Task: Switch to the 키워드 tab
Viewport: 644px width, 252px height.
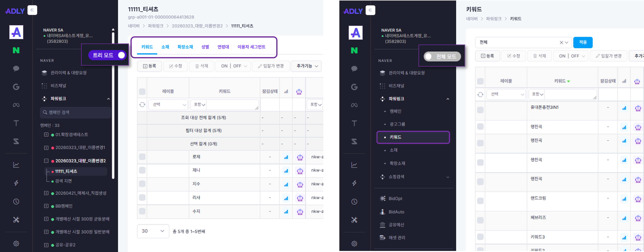Action: click(147, 47)
